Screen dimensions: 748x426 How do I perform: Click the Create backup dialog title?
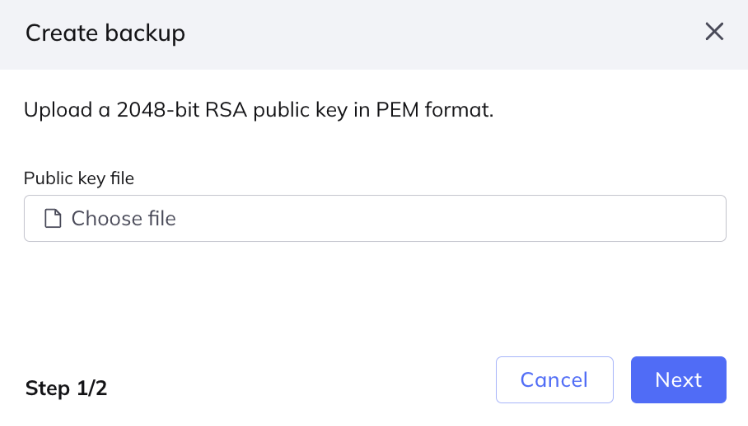coord(105,33)
